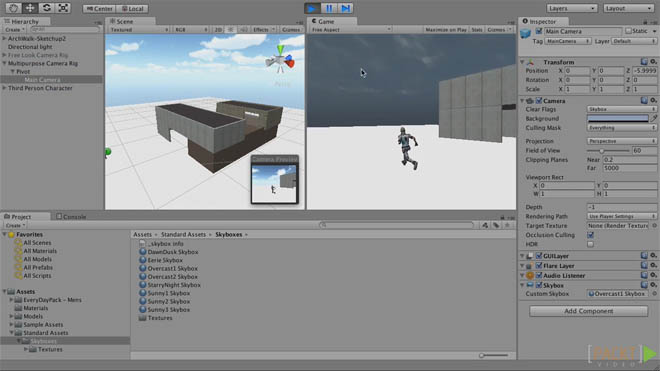Enable the HDR checkbox
Image resolution: width=660 pixels, height=371 pixels.
point(591,244)
